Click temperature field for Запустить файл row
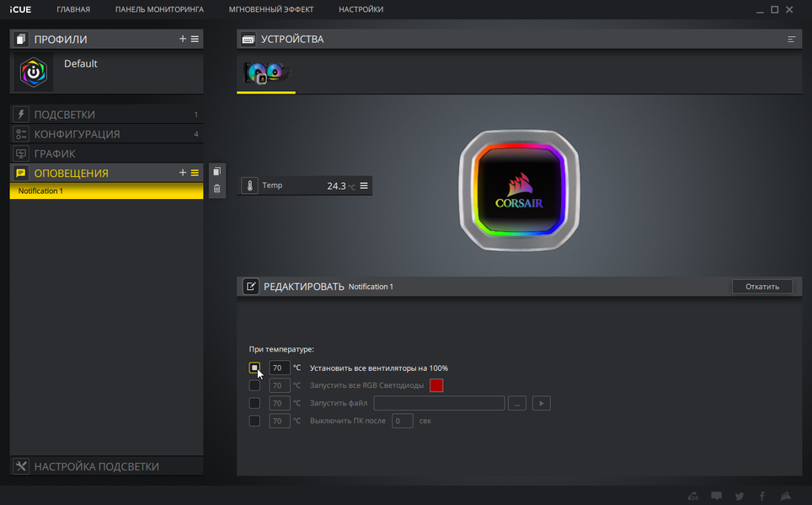Image resolution: width=812 pixels, height=505 pixels. point(279,403)
